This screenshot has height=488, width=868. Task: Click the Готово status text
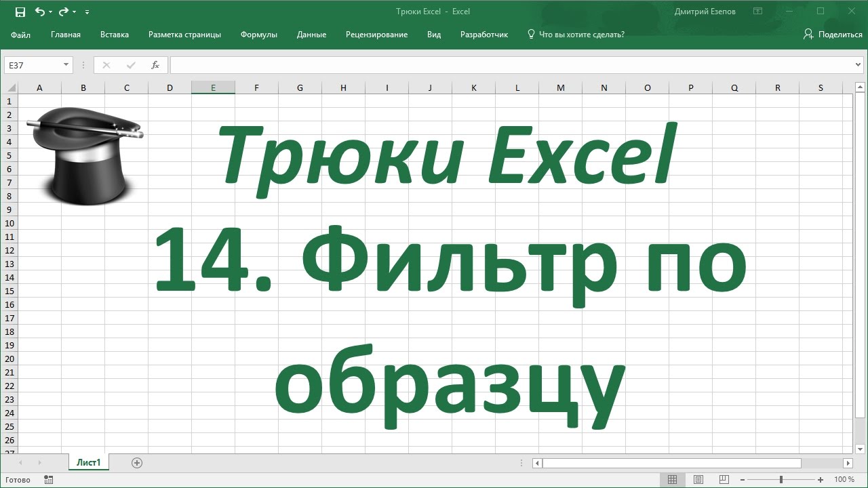pyautogui.click(x=17, y=480)
